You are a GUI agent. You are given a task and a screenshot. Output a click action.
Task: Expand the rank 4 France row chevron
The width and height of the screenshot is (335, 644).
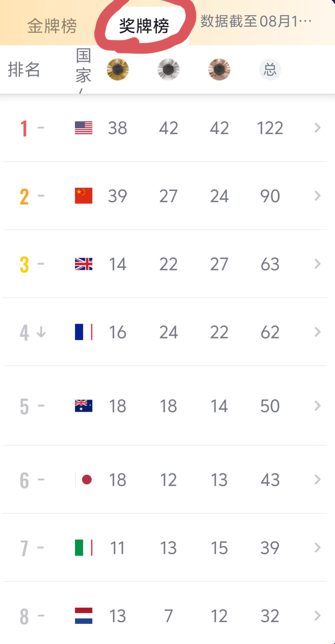click(x=317, y=332)
